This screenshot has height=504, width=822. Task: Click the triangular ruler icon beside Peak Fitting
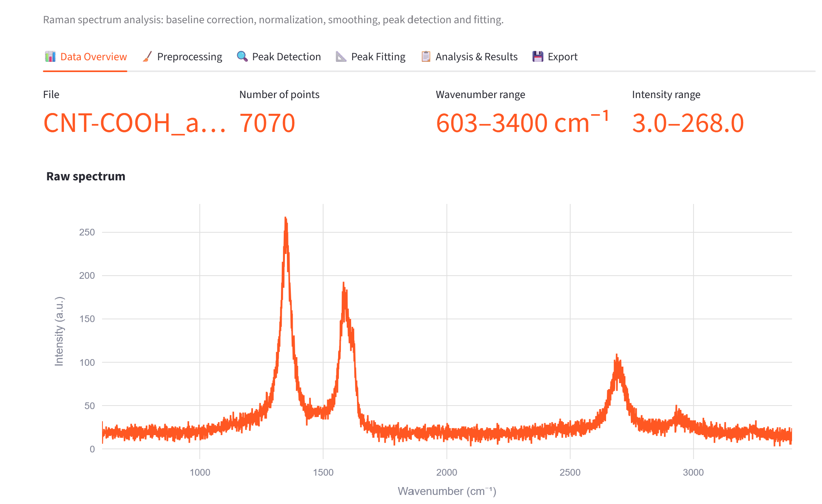[x=341, y=57]
